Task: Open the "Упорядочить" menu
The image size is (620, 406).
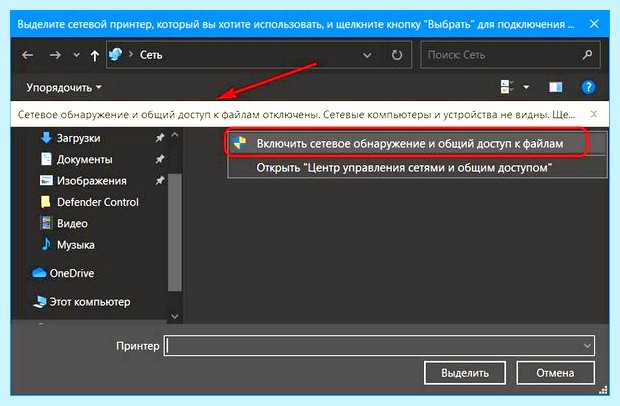Action: 64,87
